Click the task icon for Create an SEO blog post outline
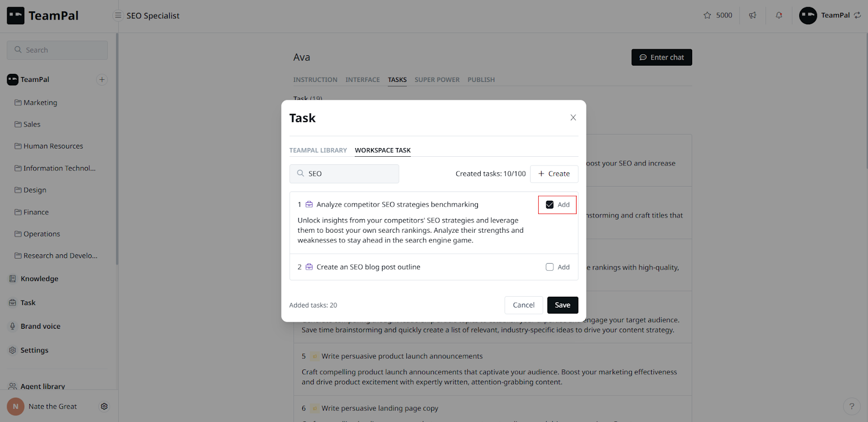868x422 pixels. tap(309, 267)
